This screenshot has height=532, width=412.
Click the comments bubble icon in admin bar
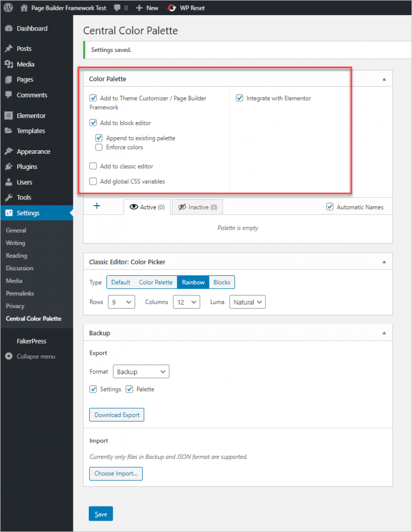point(117,8)
